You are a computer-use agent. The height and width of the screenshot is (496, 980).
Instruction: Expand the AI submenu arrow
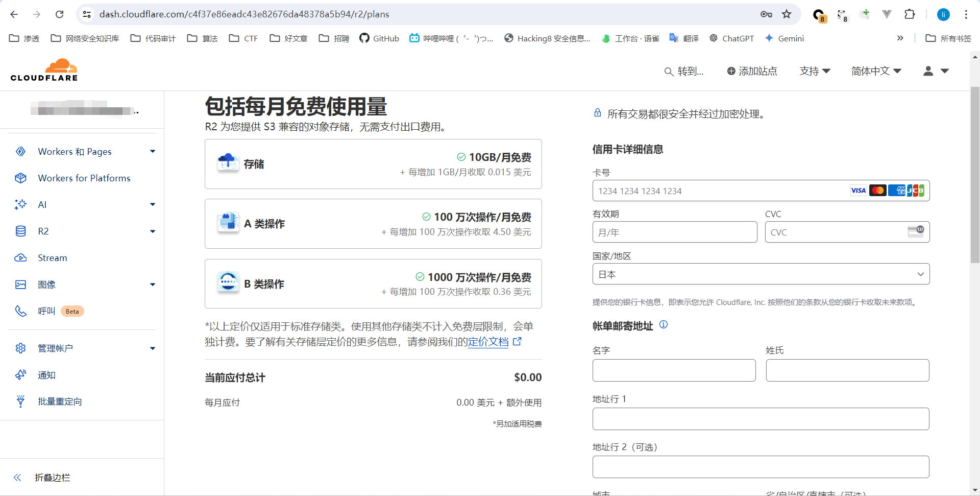point(153,204)
